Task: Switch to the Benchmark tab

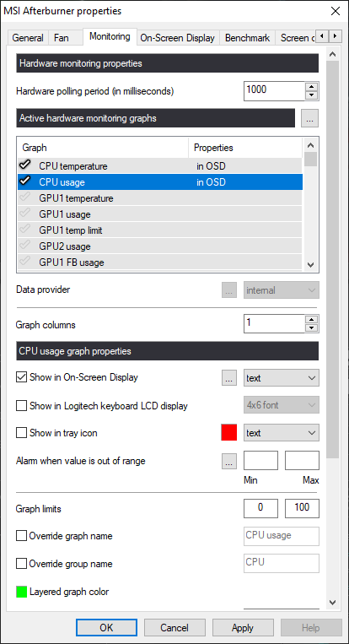Action: pos(247,38)
